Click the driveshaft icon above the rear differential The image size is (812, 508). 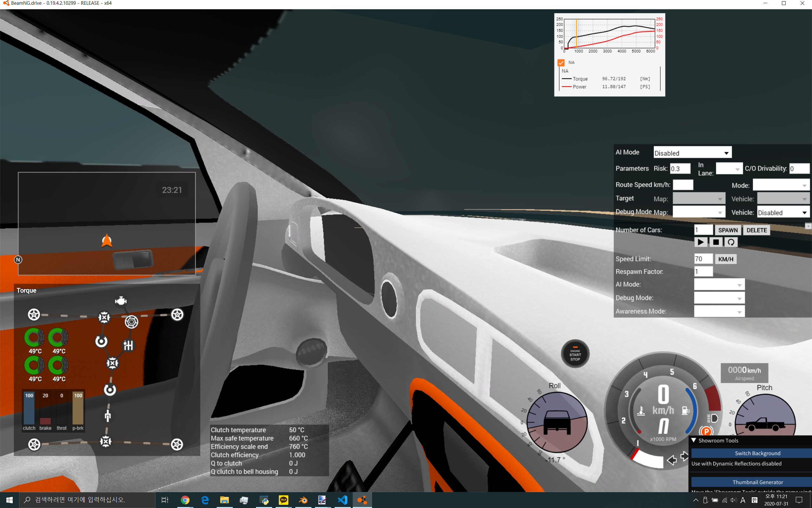pos(108,416)
